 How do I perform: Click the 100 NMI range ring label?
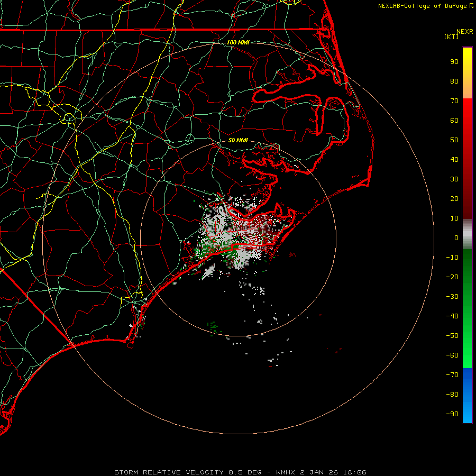tap(238, 42)
